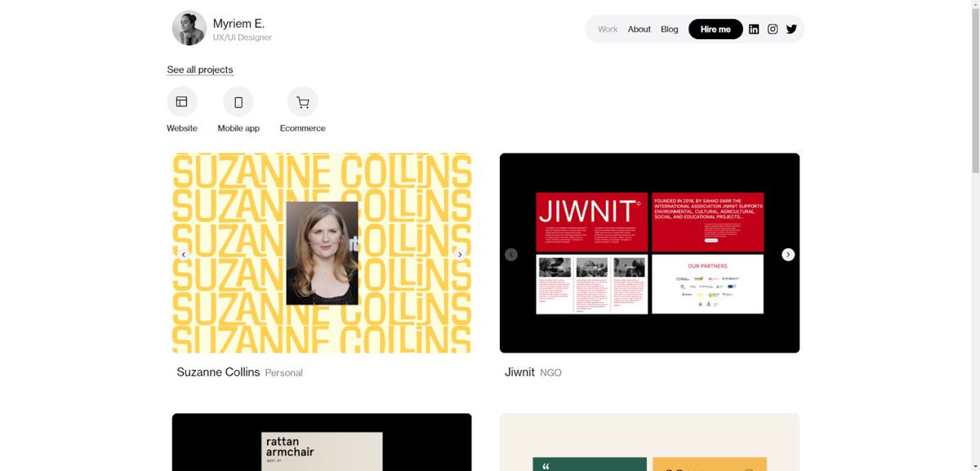Image resolution: width=980 pixels, height=471 pixels.
Task: Open See all projects link
Action: [200, 69]
